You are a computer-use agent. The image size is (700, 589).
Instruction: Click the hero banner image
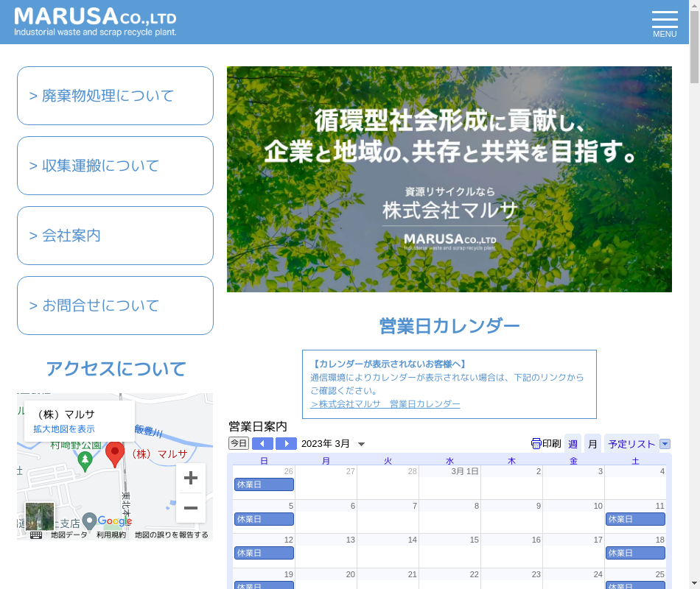click(449, 180)
